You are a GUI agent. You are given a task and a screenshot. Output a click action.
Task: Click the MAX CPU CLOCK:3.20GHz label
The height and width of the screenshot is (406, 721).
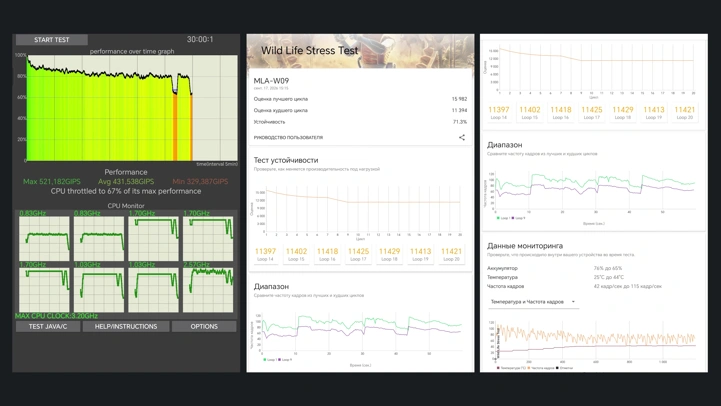(x=56, y=316)
